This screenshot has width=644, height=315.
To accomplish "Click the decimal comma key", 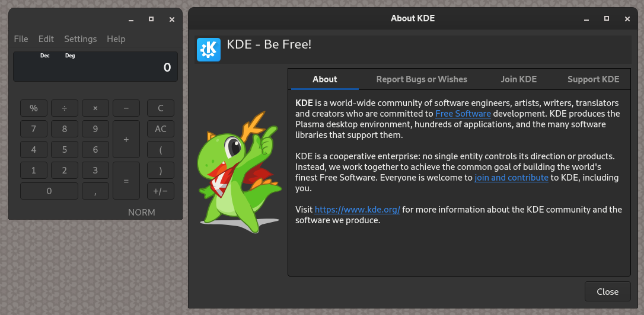I will tap(95, 191).
